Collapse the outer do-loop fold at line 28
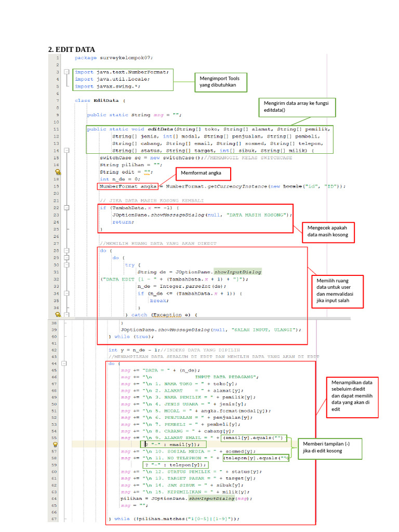This screenshot has height=532, width=399. (x=67, y=250)
